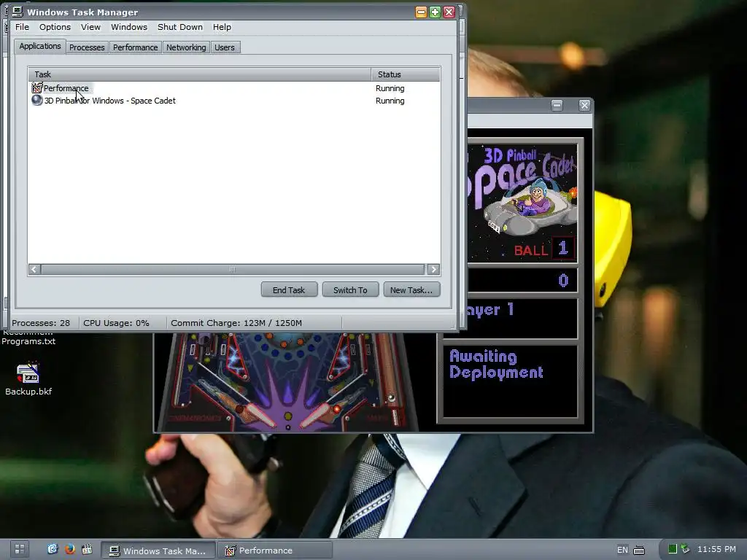Select the 3D Pinball for Windows task row
Screen dimensions: 747x560
(x=234, y=101)
